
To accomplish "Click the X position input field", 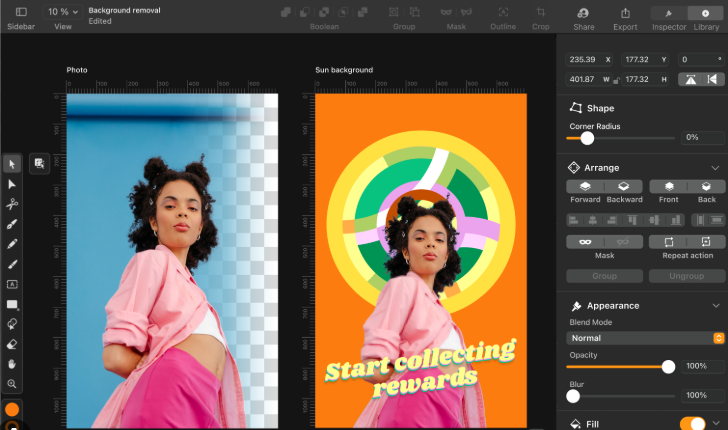I will click(x=585, y=60).
